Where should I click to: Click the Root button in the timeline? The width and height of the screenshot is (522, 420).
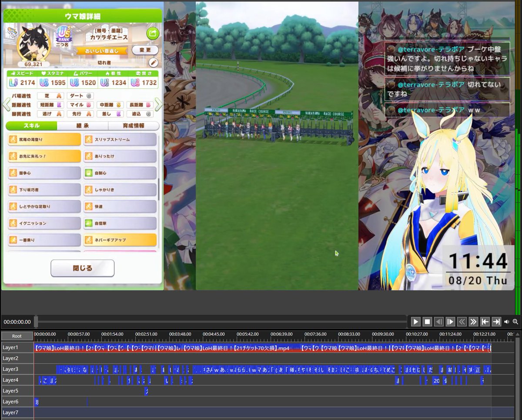(x=17, y=336)
